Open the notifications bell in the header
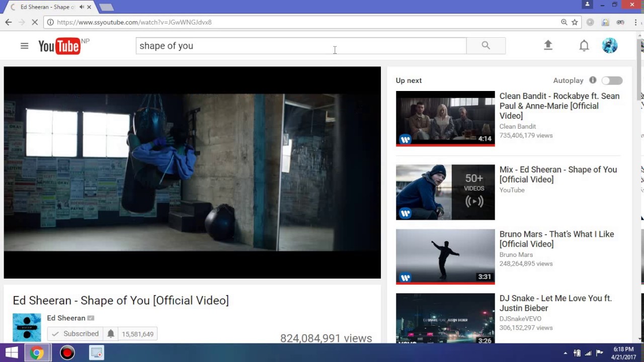 click(x=584, y=46)
